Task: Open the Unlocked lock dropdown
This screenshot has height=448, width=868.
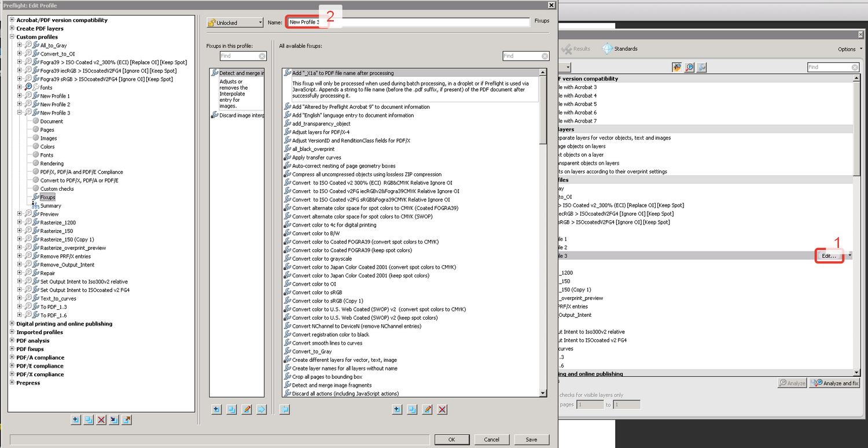Action: pos(236,23)
